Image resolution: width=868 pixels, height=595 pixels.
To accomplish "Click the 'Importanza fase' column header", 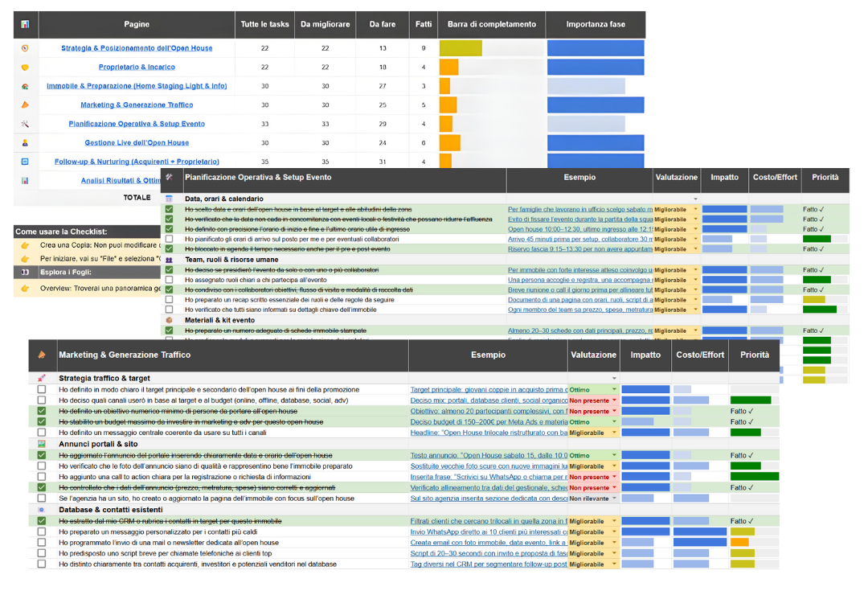I will point(596,24).
